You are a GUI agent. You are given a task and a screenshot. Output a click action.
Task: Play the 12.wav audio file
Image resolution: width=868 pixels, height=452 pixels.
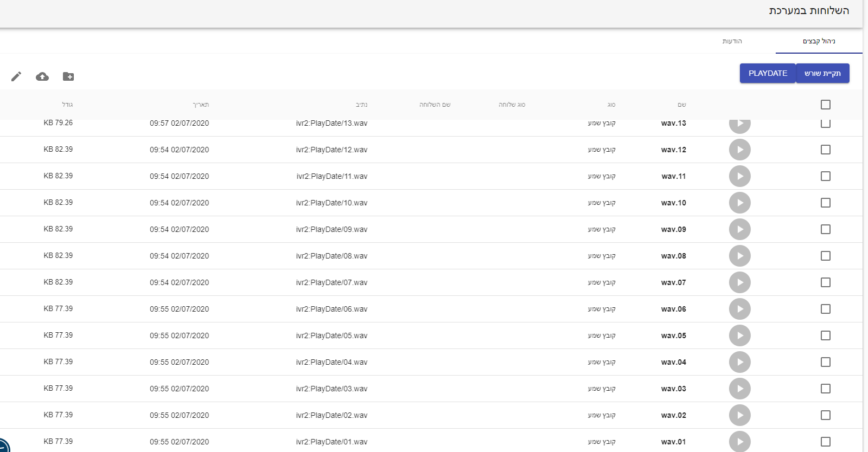coord(739,150)
